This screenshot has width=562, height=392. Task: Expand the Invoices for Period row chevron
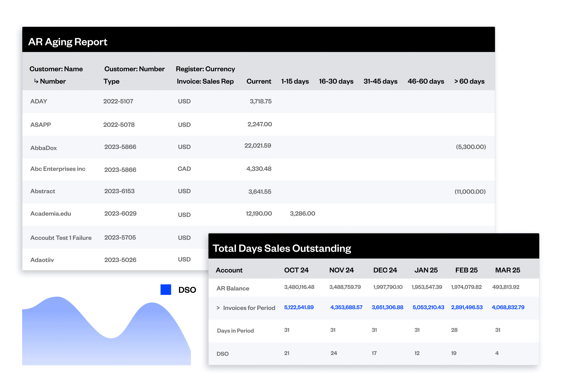(x=218, y=308)
